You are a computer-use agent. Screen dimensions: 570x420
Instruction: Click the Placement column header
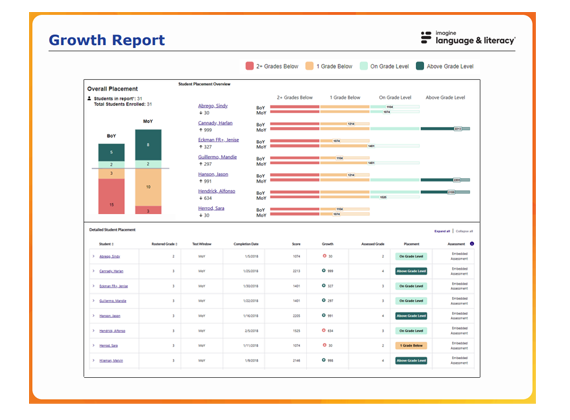pos(412,244)
